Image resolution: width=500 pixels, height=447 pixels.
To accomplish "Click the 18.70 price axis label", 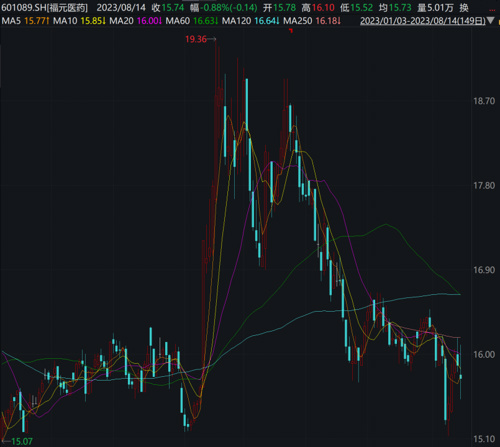I will click(x=484, y=101).
